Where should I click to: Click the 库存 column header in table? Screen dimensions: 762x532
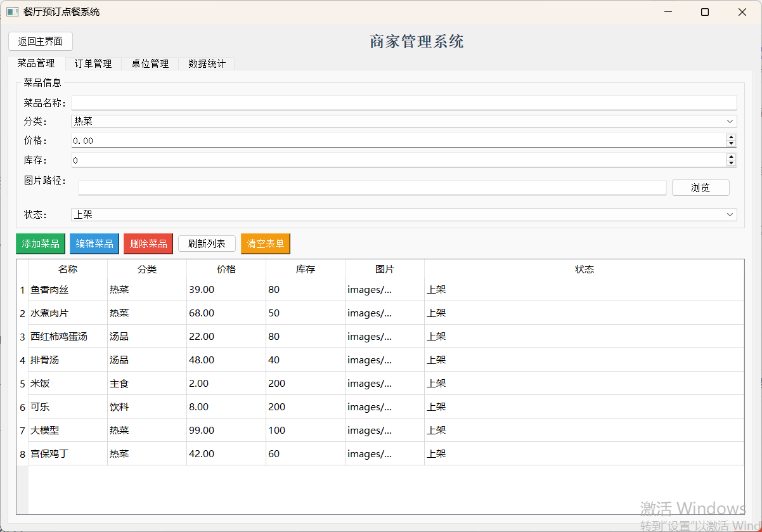(306, 269)
